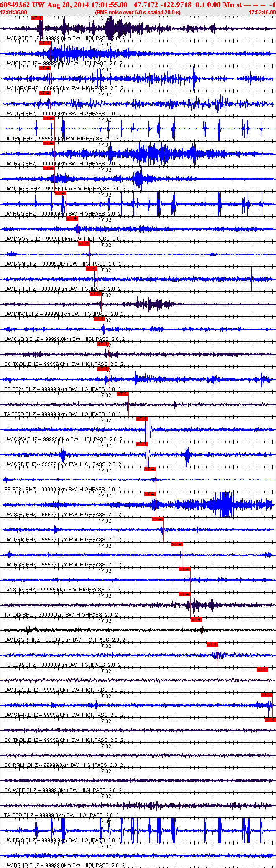Image resolution: width=276 pixels, height=868 pixels.
Task: Select the pick marker on the OOW trace
Action: (142, 419)
